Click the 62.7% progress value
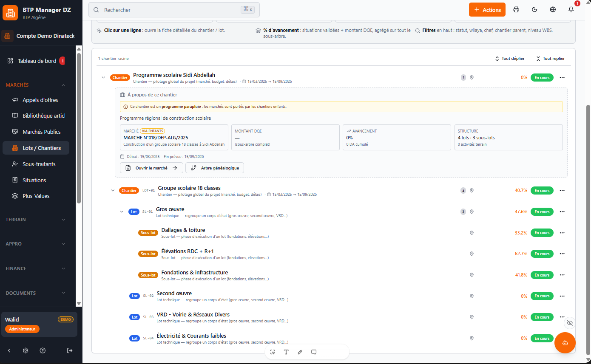 tap(521, 254)
